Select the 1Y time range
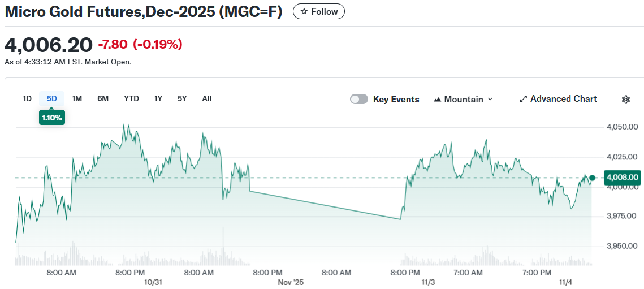This screenshot has height=289, width=644. (x=158, y=98)
